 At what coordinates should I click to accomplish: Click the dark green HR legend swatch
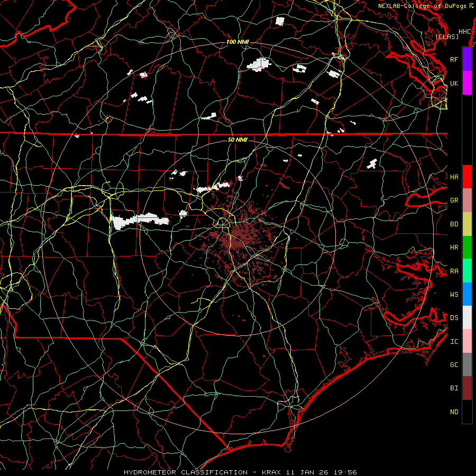coord(467,248)
